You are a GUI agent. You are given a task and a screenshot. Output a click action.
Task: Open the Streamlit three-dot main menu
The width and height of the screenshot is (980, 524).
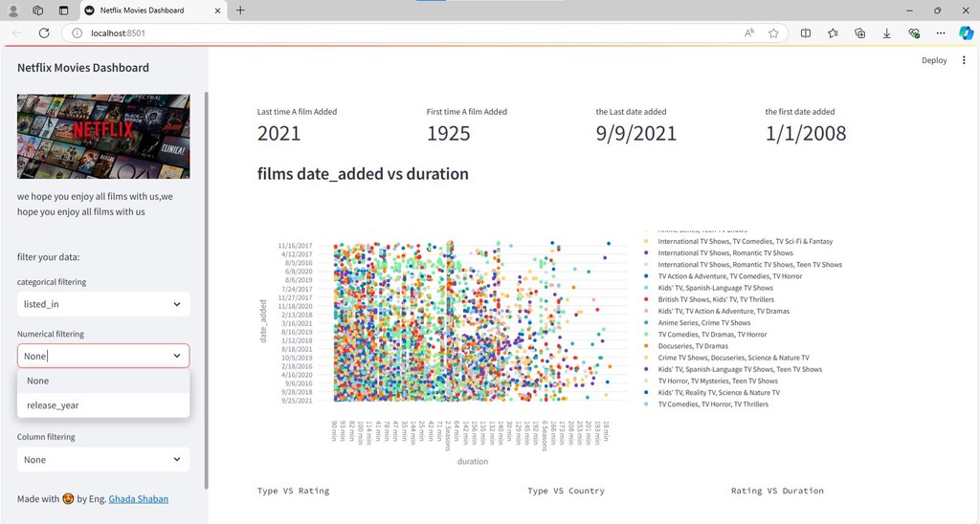tap(964, 60)
